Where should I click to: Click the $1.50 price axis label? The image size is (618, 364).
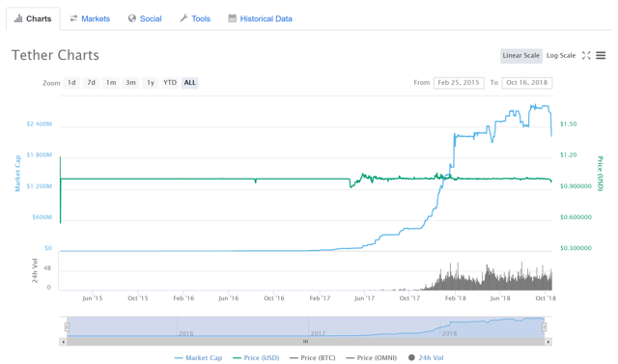point(569,124)
